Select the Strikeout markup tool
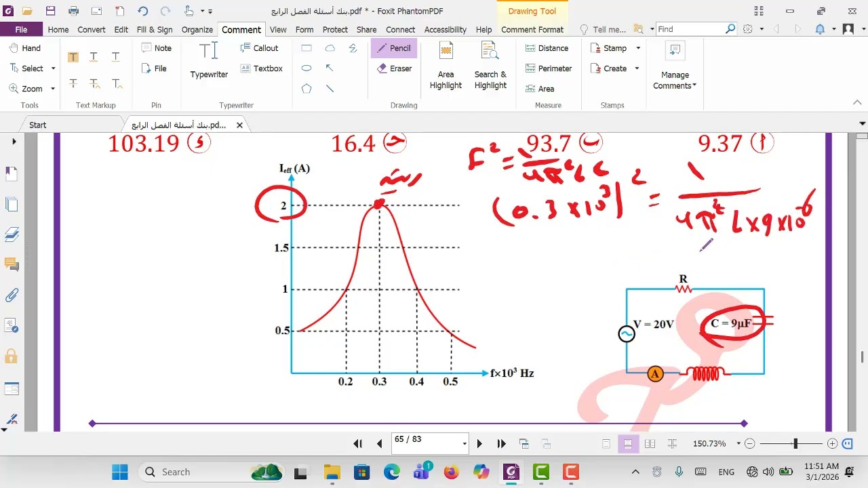Viewport: 868px width, 488px height. point(73,83)
